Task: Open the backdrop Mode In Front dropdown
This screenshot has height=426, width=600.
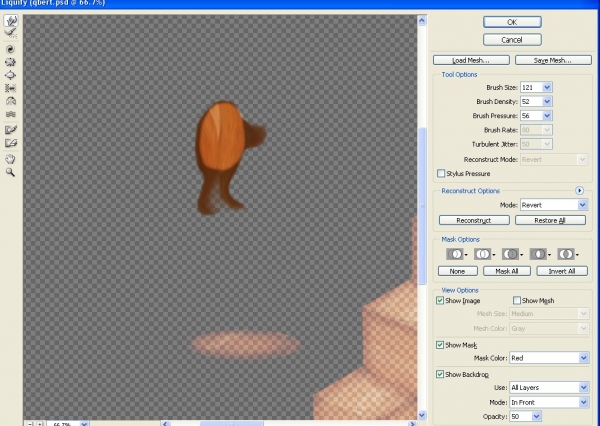Action: [549, 402]
